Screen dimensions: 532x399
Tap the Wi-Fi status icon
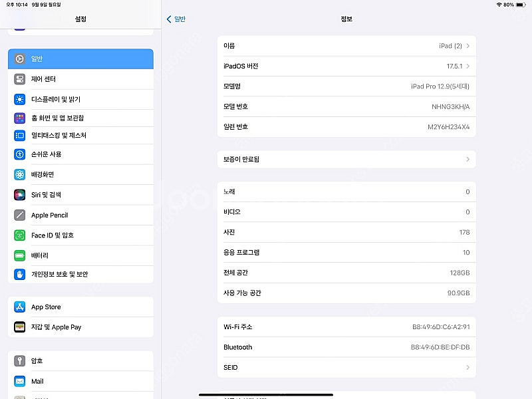pyautogui.click(x=499, y=5)
